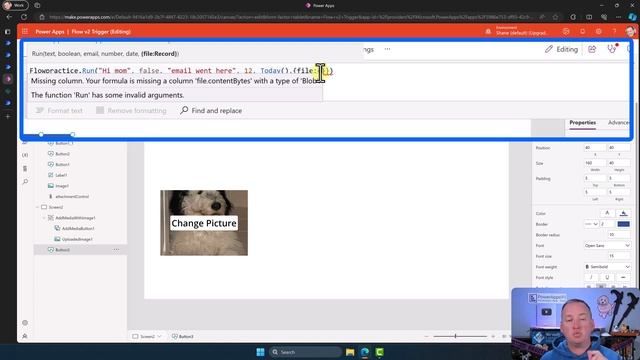The width and height of the screenshot is (640, 360).
Task: Select AddMediaButton1 in the tree view
Action: [78, 229]
